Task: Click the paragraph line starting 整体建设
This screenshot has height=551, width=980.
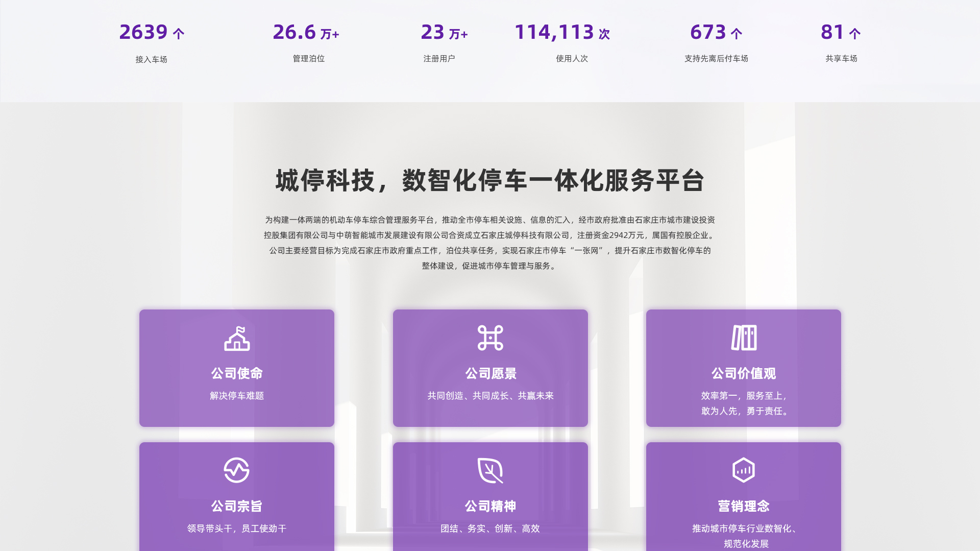Action: pyautogui.click(x=490, y=266)
